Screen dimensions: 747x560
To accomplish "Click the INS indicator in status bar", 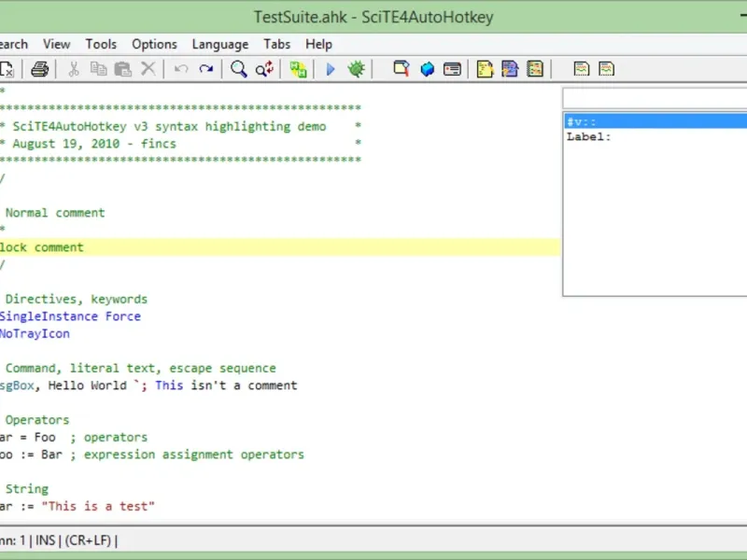I will (45, 540).
